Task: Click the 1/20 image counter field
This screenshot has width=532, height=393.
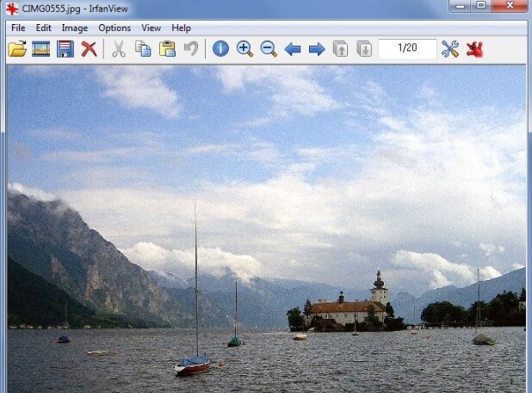Action: tap(407, 48)
